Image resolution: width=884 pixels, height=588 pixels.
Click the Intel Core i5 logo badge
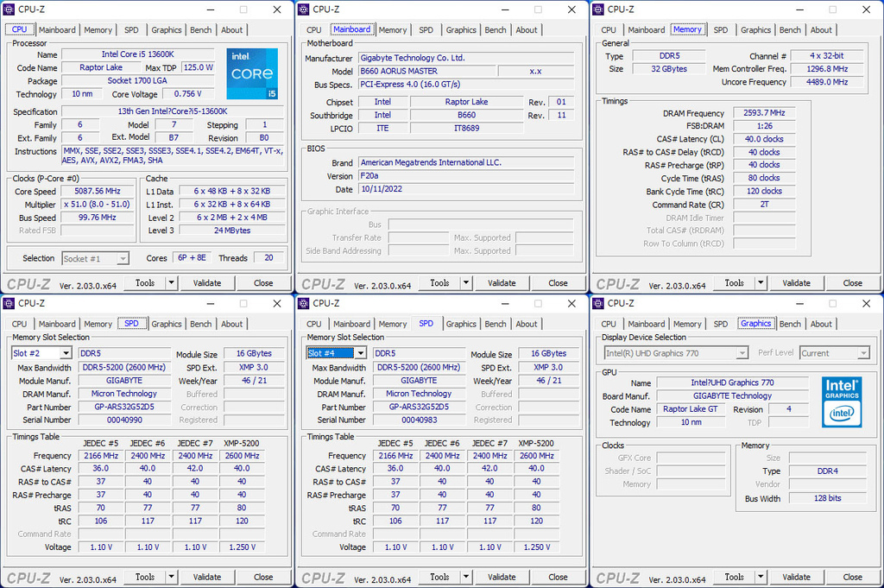(x=252, y=74)
